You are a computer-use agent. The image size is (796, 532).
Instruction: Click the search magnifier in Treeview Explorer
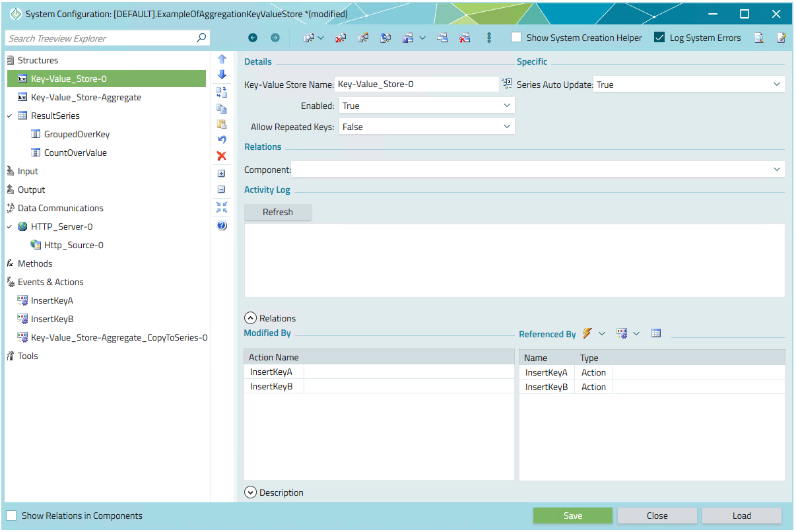point(201,38)
